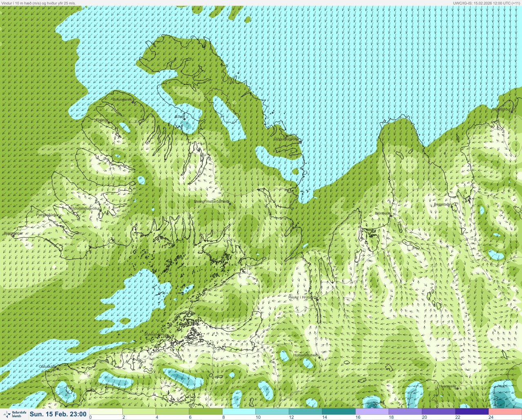The image size is (522, 420).
Task: Click the Hveravellir station label
Action: click(x=447, y=386)
